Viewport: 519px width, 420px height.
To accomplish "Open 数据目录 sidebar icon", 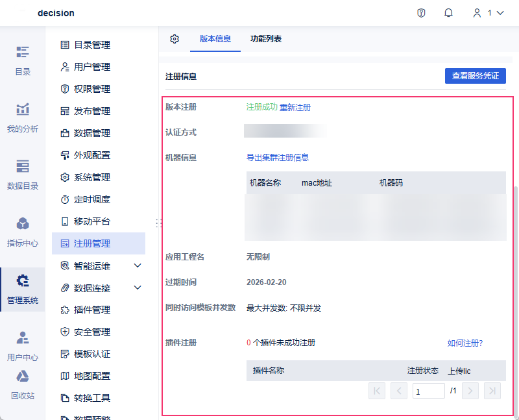I will click(x=23, y=166).
